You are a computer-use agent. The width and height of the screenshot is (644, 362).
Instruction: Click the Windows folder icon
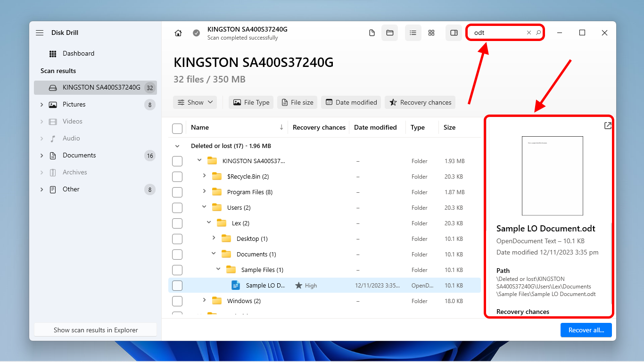[x=217, y=301]
